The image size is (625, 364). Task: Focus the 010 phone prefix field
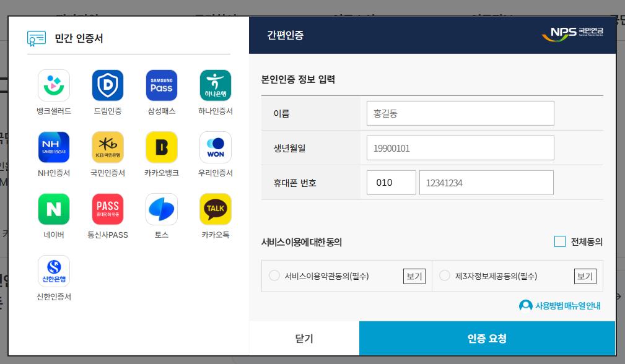tap(391, 183)
